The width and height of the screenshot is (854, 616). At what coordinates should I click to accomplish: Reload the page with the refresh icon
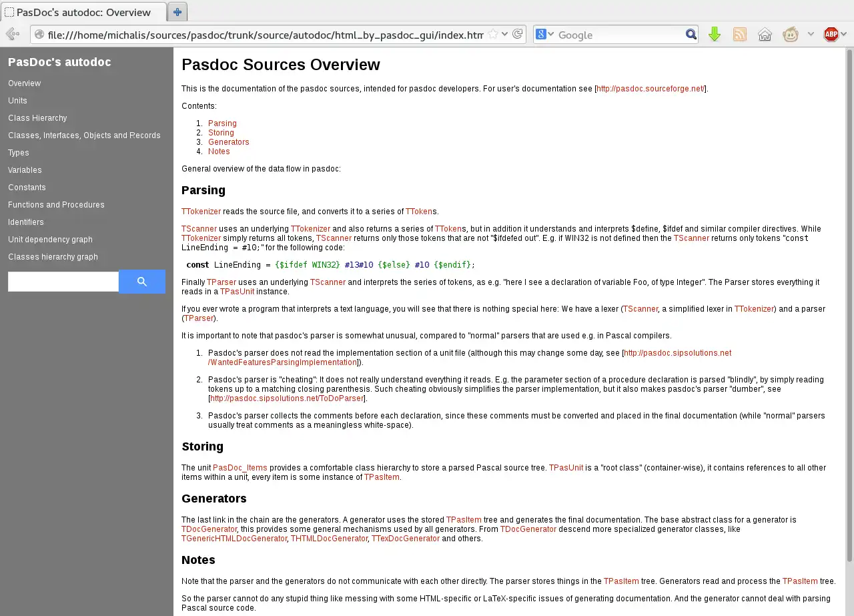517,34
